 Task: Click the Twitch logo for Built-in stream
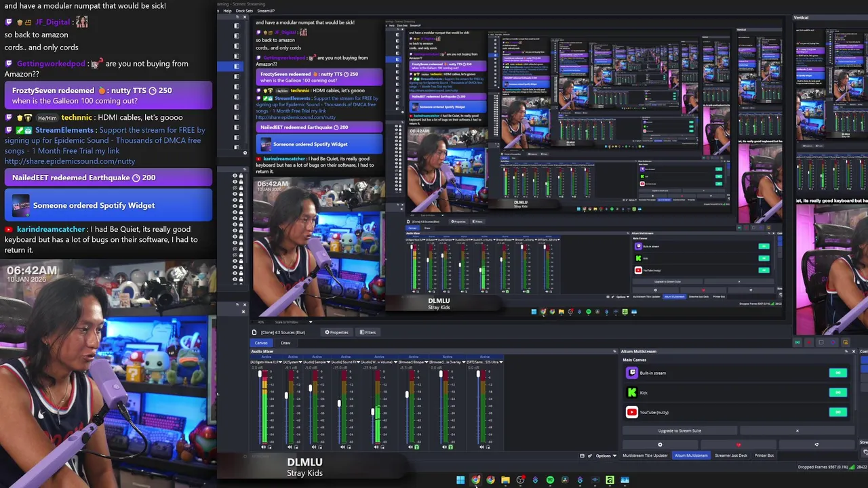point(632,373)
